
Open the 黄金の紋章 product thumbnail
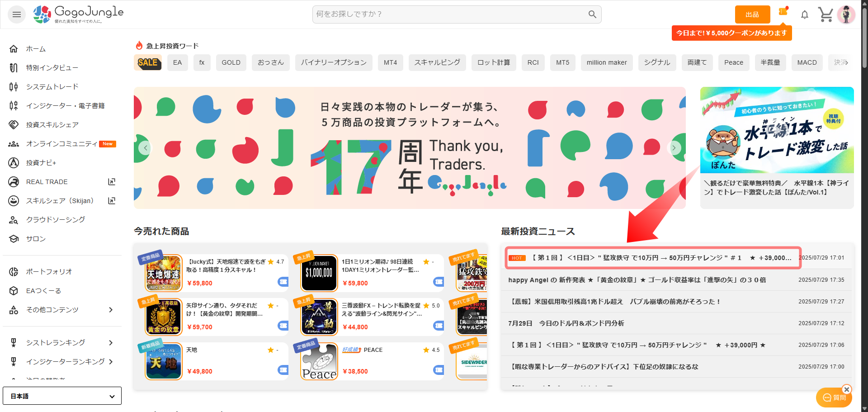coord(164,317)
